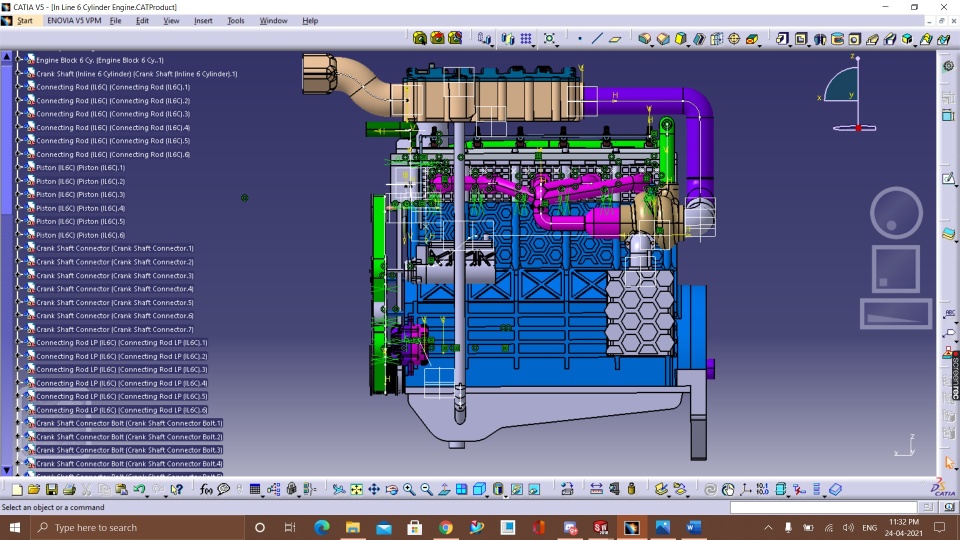
Task: Open the Formula f(x) tool
Action: [206, 490]
